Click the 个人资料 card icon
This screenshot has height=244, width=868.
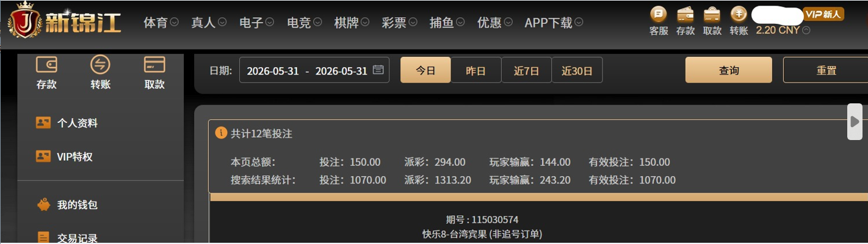coord(43,122)
